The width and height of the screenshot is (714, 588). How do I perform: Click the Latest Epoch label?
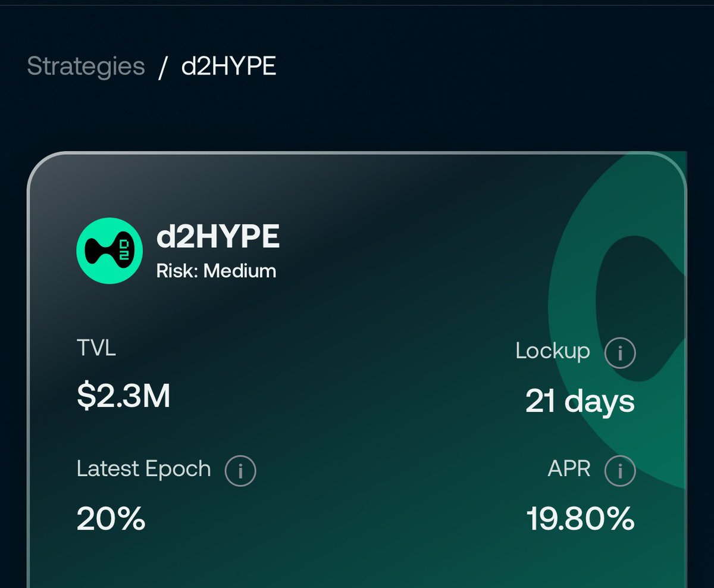coord(144,469)
